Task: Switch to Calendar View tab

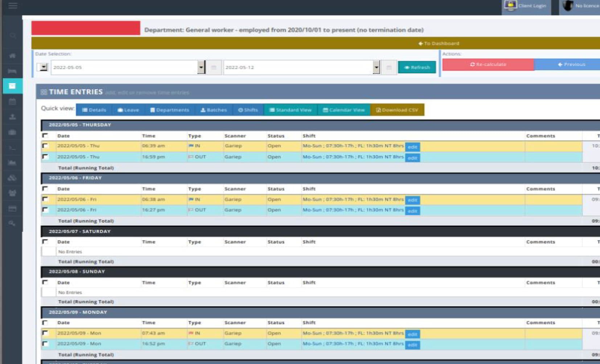Action: tap(344, 110)
